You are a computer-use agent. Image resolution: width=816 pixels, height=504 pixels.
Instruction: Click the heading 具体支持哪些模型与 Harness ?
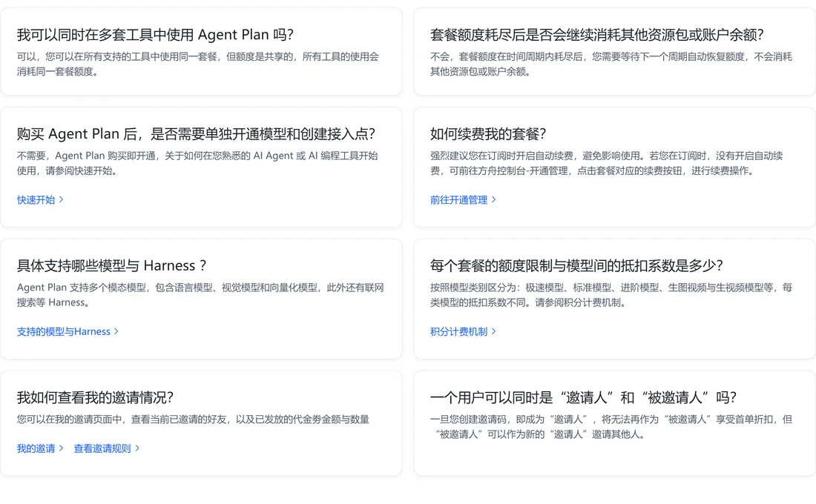click(112, 266)
